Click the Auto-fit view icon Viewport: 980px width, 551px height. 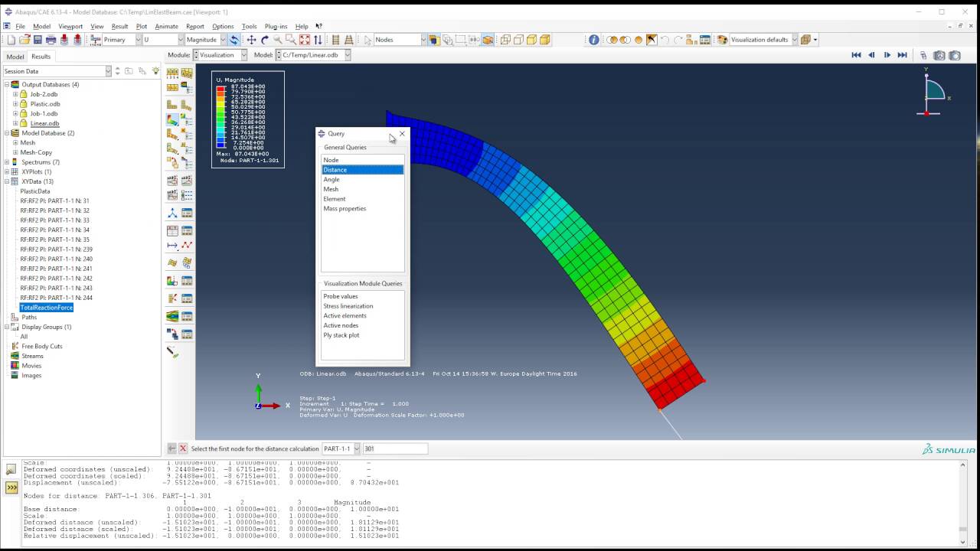click(x=305, y=40)
